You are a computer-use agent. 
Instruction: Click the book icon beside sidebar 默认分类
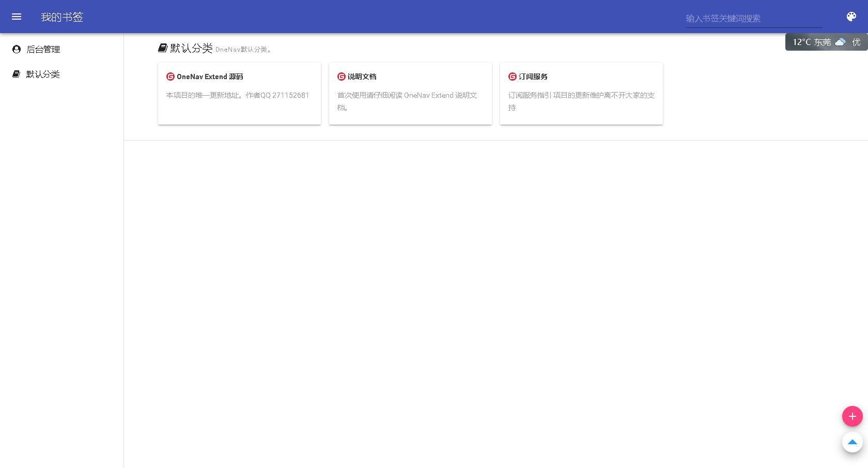[x=17, y=74]
